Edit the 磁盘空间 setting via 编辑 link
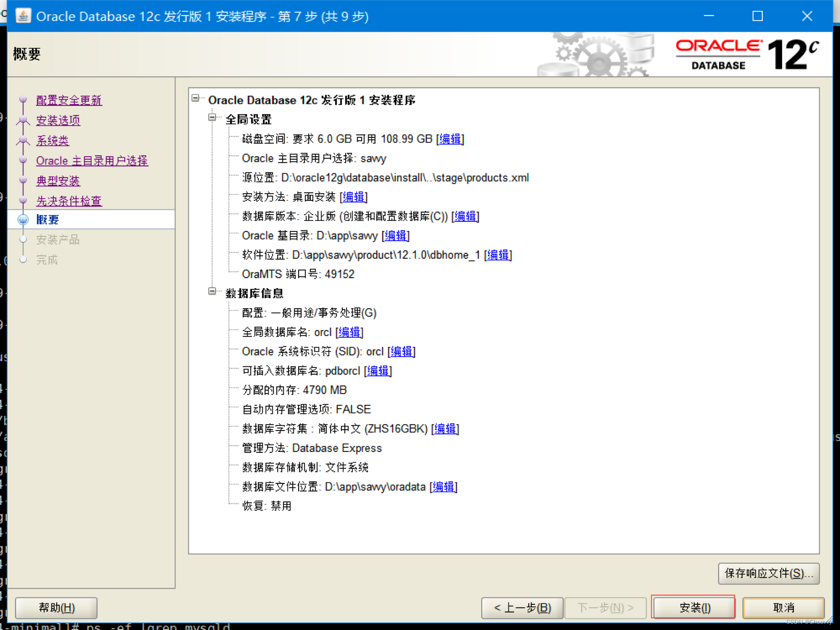The width and height of the screenshot is (840, 630). [x=450, y=139]
